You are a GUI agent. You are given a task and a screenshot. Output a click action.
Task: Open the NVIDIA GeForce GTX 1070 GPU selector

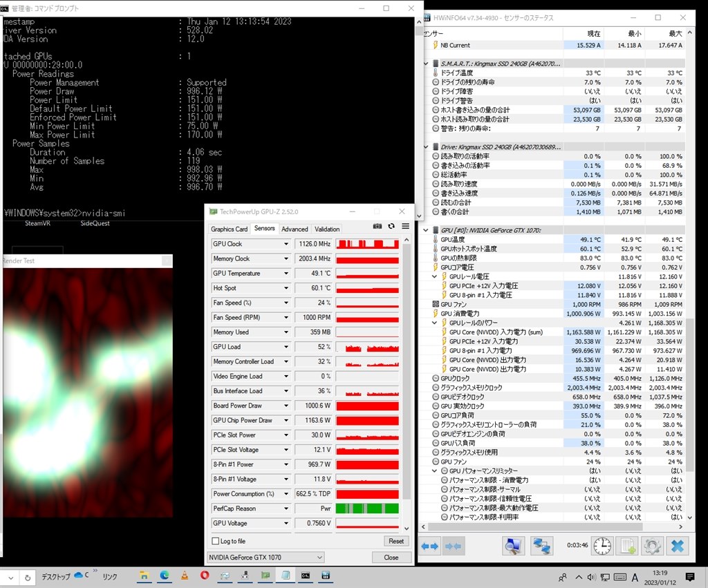(x=266, y=558)
